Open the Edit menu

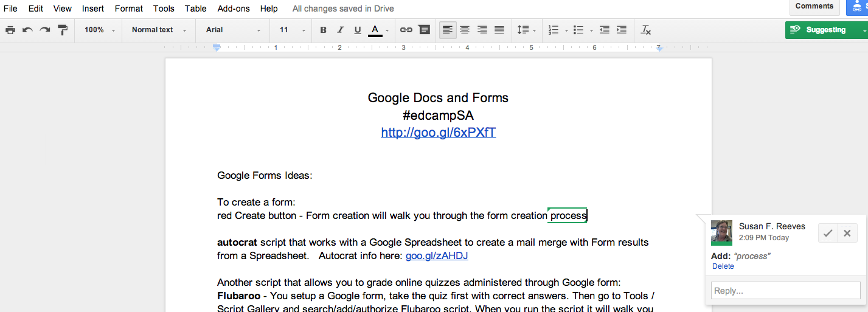(35, 9)
